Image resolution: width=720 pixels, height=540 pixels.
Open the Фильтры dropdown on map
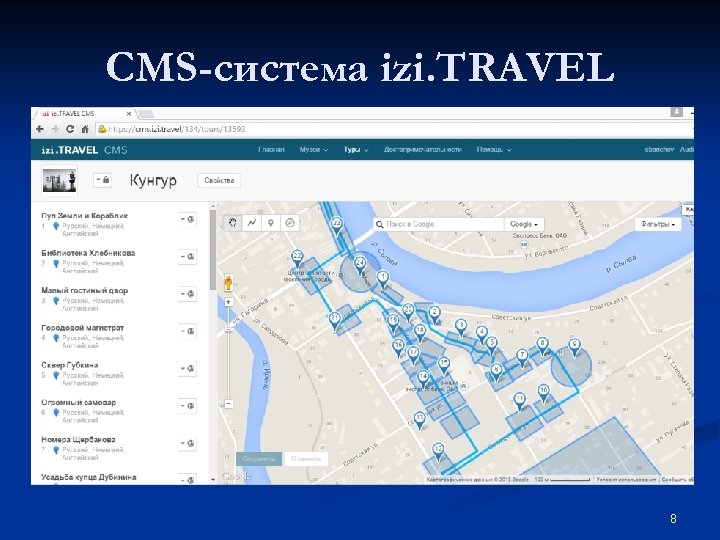click(x=658, y=224)
